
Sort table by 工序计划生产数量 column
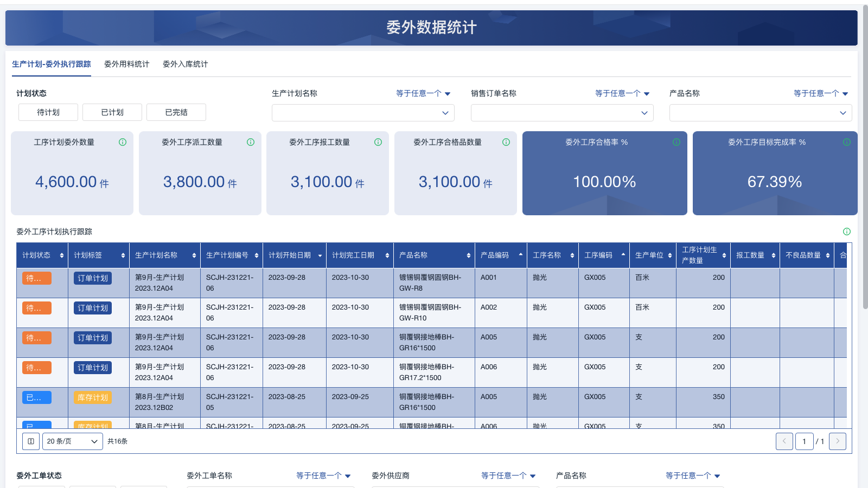pyautogui.click(x=724, y=255)
